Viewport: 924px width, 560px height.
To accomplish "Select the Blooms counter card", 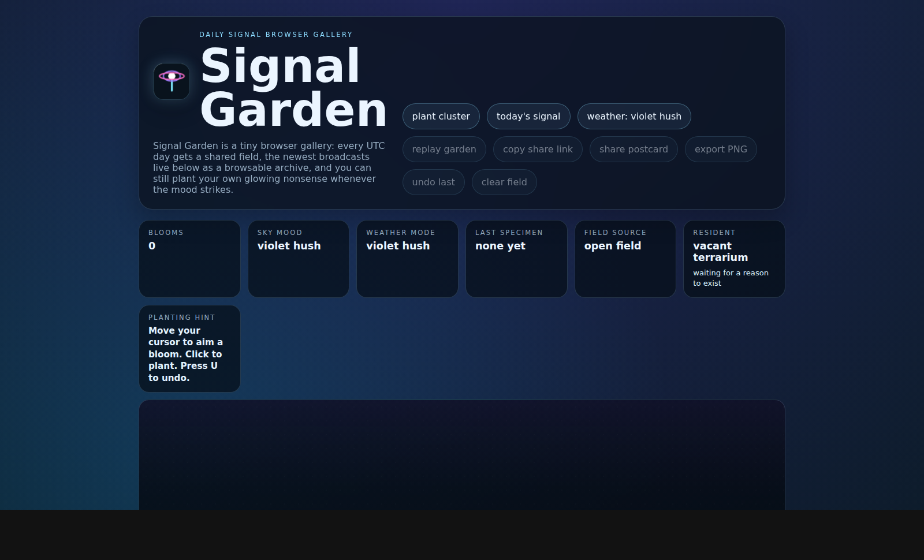I will [x=189, y=259].
